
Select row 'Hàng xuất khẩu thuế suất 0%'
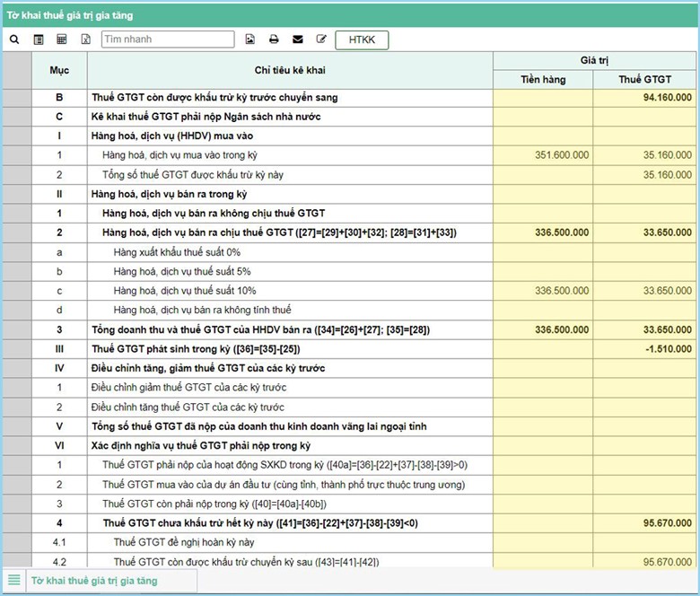[177, 252]
